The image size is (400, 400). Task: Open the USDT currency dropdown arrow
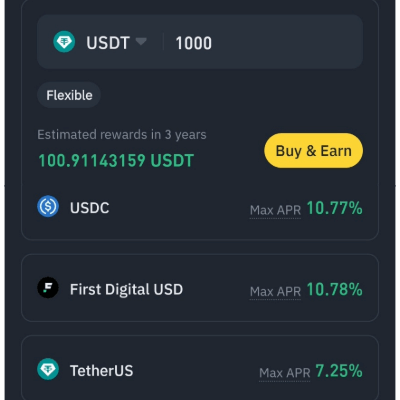141,41
